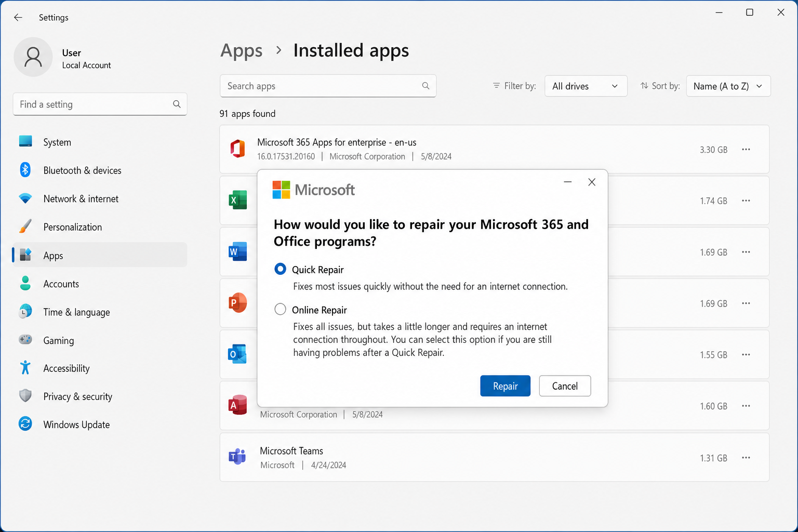Select the Online Repair radio option

pyautogui.click(x=280, y=309)
